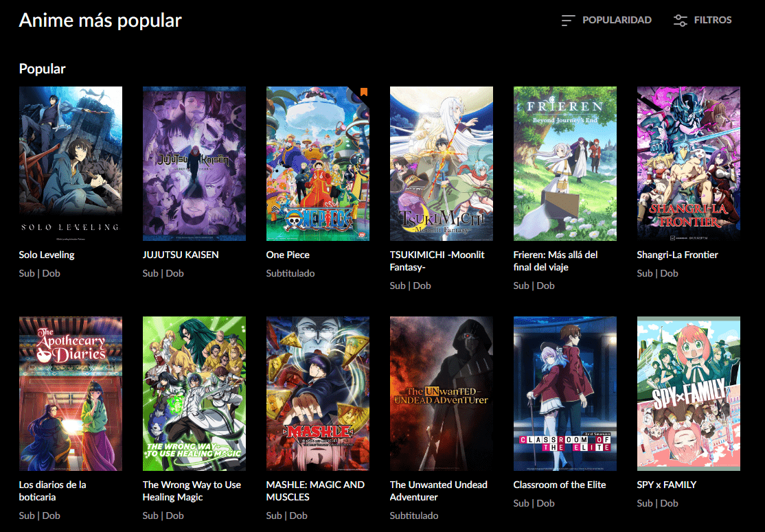Screen dimensions: 765x532
Task: Click 'Sub | Dob' under Los diarios de la boticaria
Action: click(40, 516)
